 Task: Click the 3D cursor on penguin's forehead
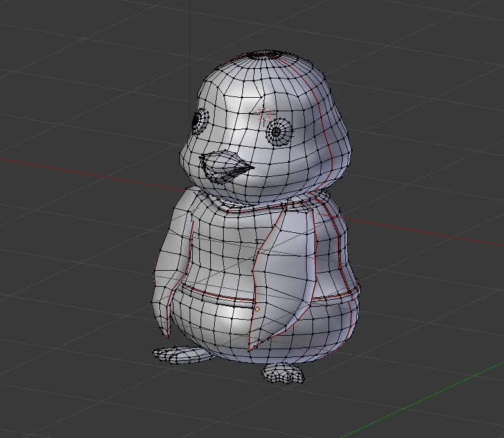coord(264,114)
